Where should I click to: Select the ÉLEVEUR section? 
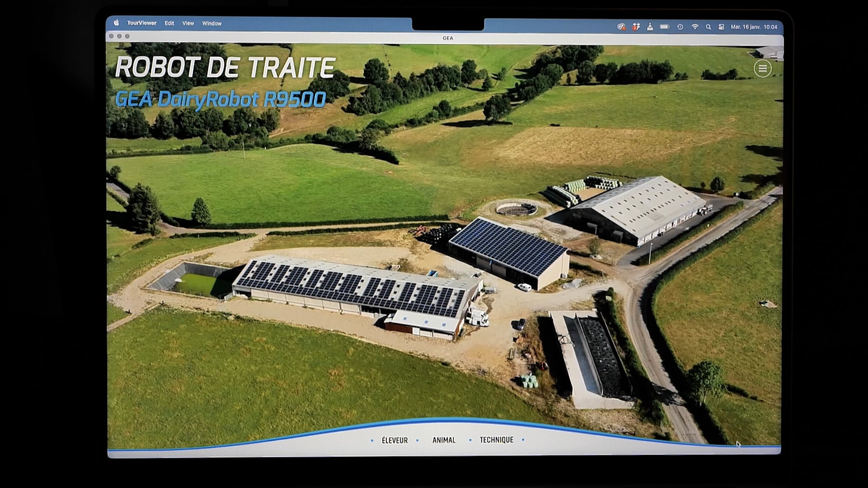[395, 440]
